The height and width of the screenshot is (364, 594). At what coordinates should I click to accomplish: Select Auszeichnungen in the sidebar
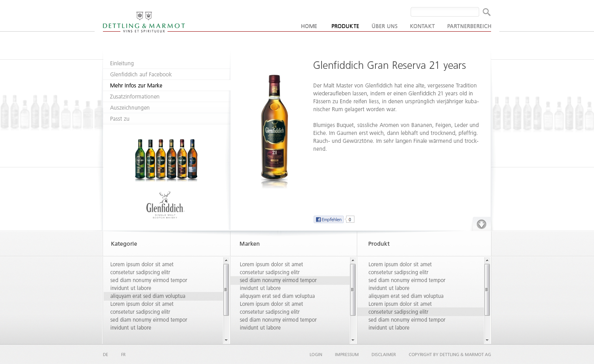(x=130, y=108)
